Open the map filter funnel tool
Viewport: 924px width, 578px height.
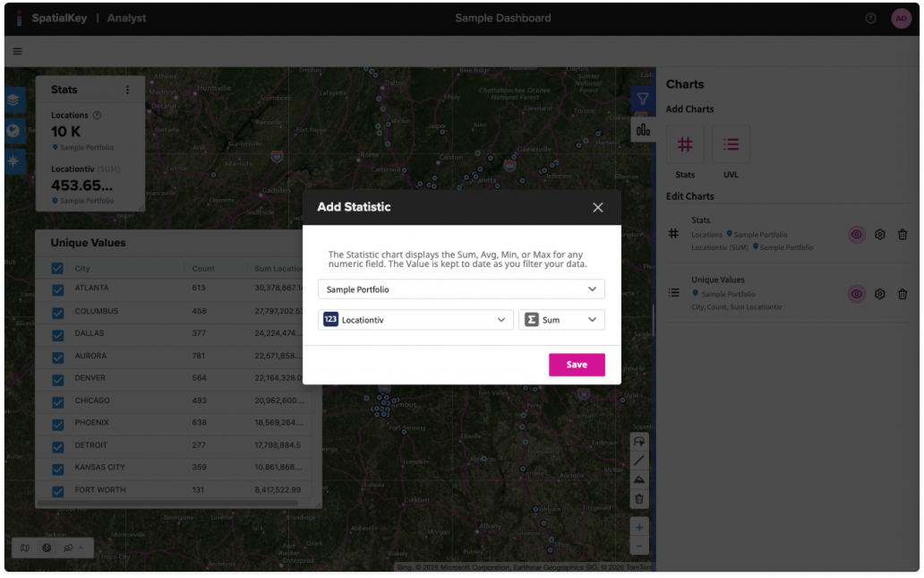(x=642, y=99)
